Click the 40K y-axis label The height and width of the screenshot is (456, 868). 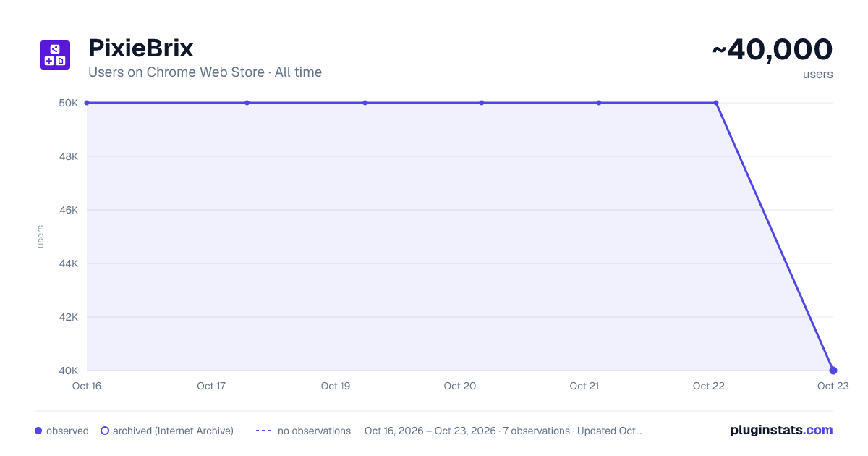click(x=69, y=371)
